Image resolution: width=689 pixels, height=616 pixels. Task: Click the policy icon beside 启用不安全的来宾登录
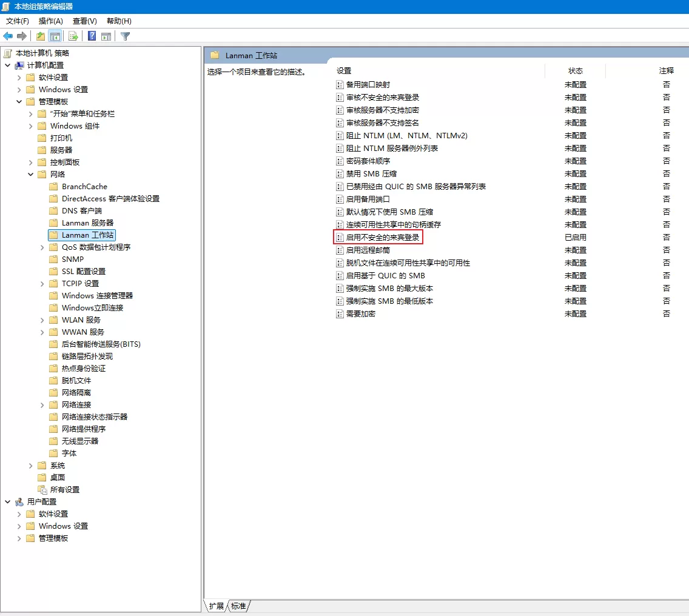pyautogui.click(x=340, y=237)
